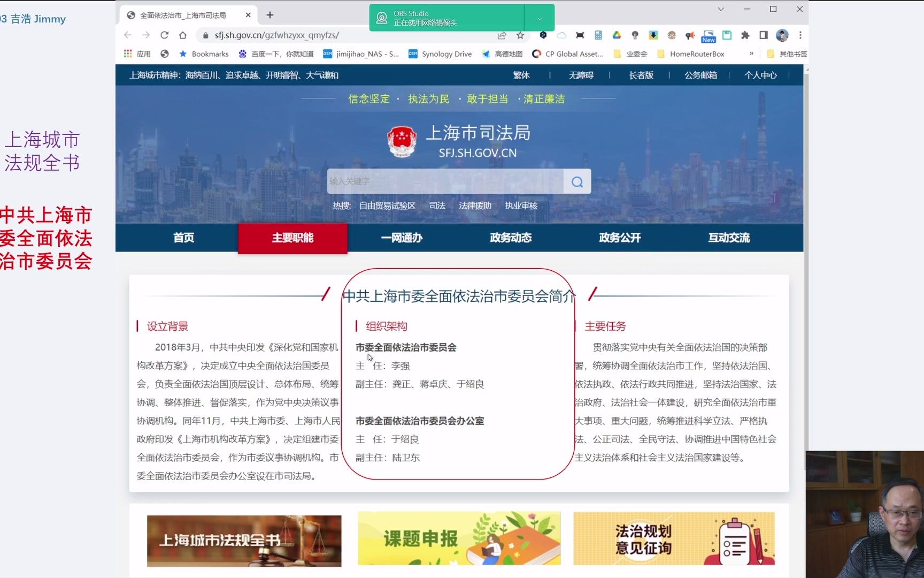924x578 pixels.
Task: Click the screenshot capture extension icon
Action: (580, 35)
